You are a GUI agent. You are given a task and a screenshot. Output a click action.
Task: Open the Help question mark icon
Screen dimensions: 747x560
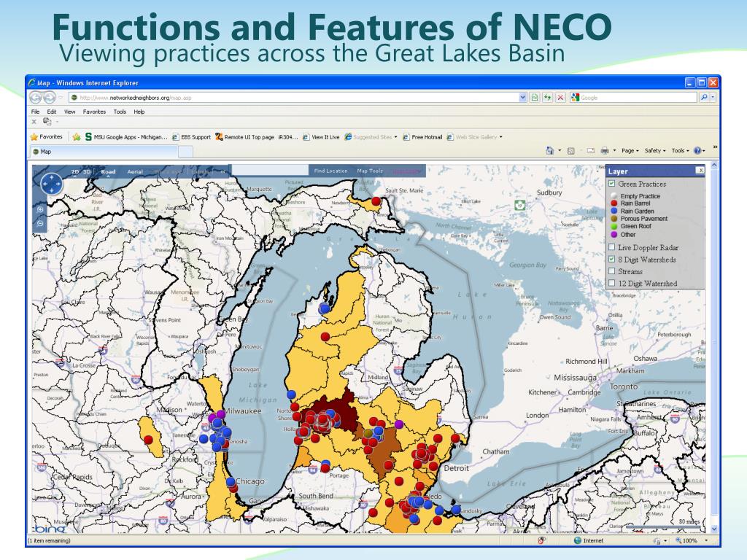(697, 150)
